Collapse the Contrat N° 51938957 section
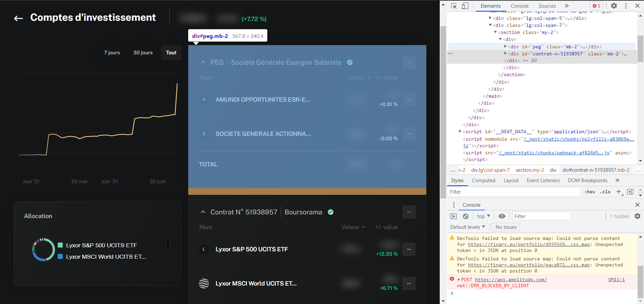Viewport: 644px width, 304px height. click(x=203, y=212)
